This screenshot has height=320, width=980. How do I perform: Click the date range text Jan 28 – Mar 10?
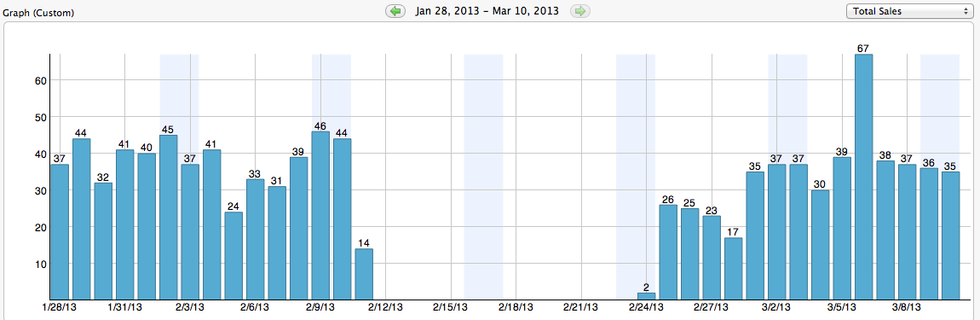click(x=487, y=11)
